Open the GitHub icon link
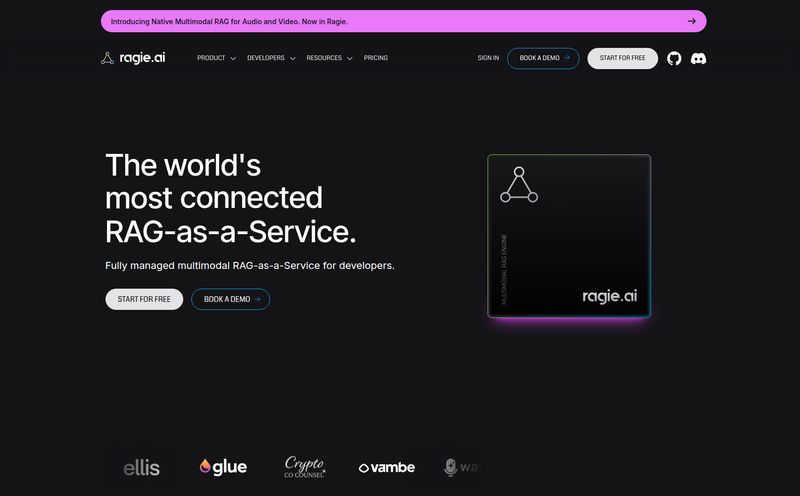The width and height of the screenshot is (800, 496). (674, 59)
